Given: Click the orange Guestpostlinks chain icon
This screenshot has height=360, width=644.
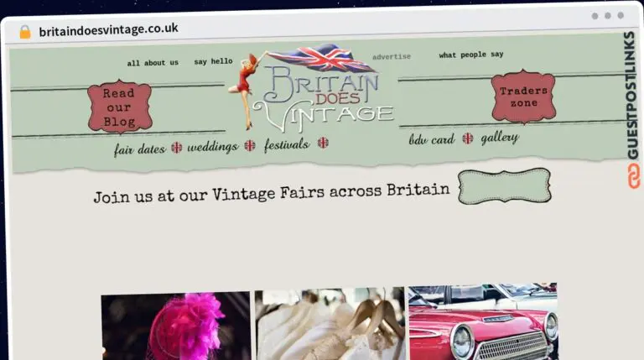Looking at the screenshot, I should coord(634,176).
